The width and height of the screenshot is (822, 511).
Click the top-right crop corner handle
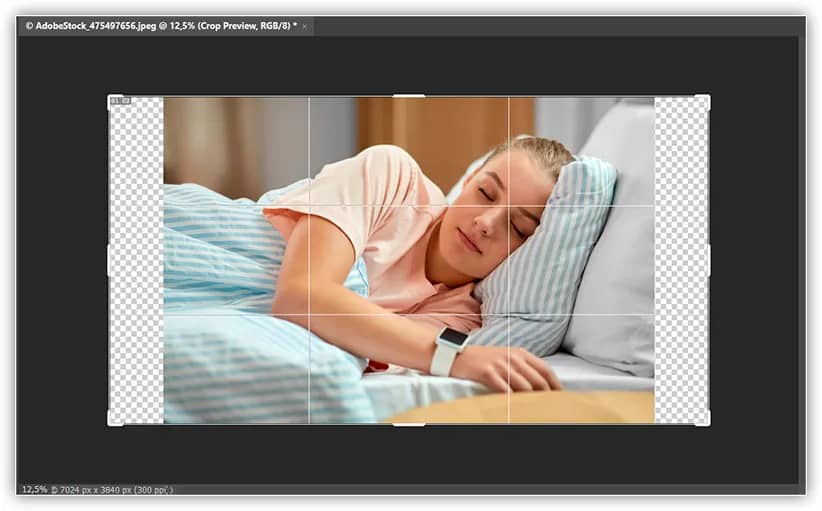click(x=708, y=97)
